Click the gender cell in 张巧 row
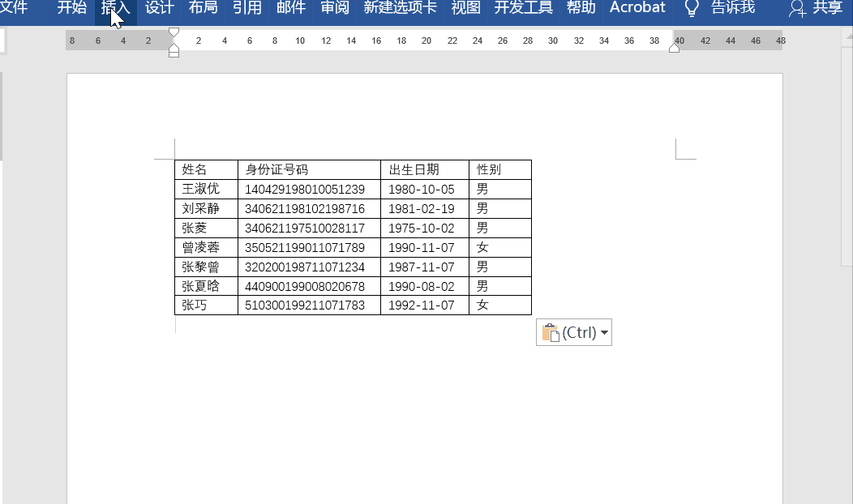853x504 pixels. (x=500, y=305)
